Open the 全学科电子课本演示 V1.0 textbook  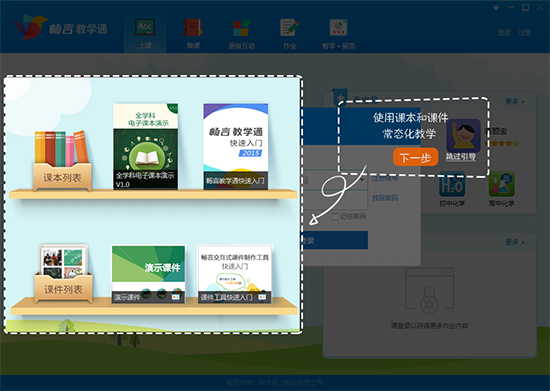pyautogui.click(x=146, y=146)
